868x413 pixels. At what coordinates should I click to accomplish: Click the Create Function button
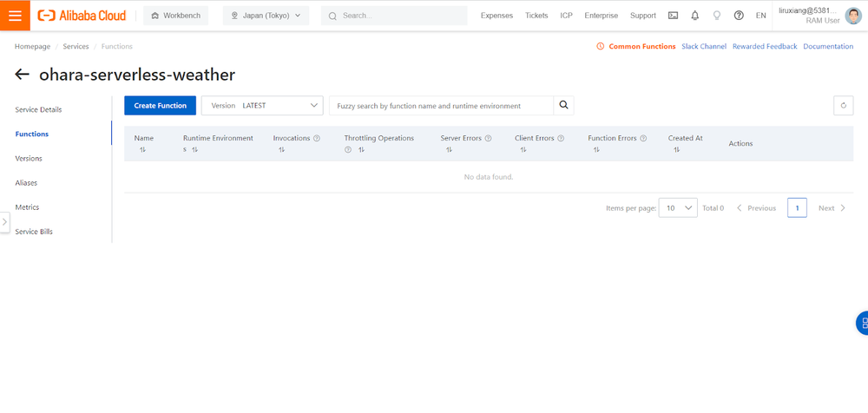pos(160,105)
